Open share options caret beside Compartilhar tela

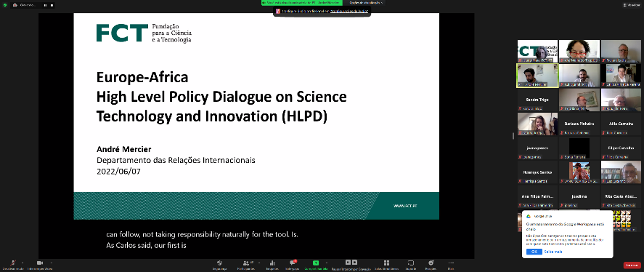[327, 263]
